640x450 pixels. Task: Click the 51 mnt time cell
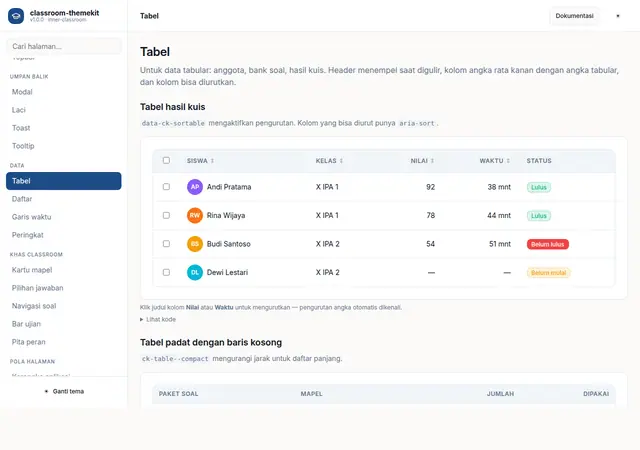(x=500, y=244)
